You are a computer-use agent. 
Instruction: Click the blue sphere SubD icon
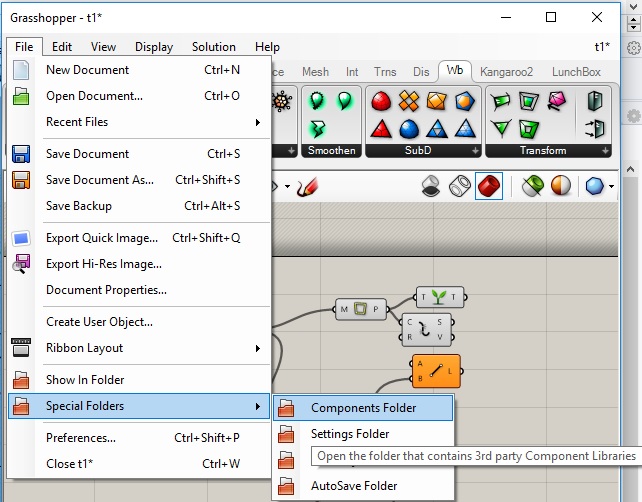pos(409,129)
